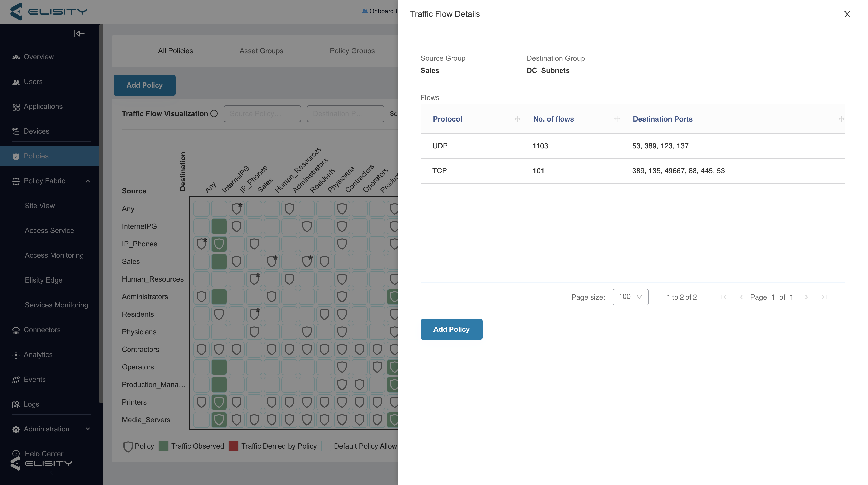Screen dimensions: 868x485
Task: Click the No. of flows column handle icon
Action: click(x=617, y=119)
